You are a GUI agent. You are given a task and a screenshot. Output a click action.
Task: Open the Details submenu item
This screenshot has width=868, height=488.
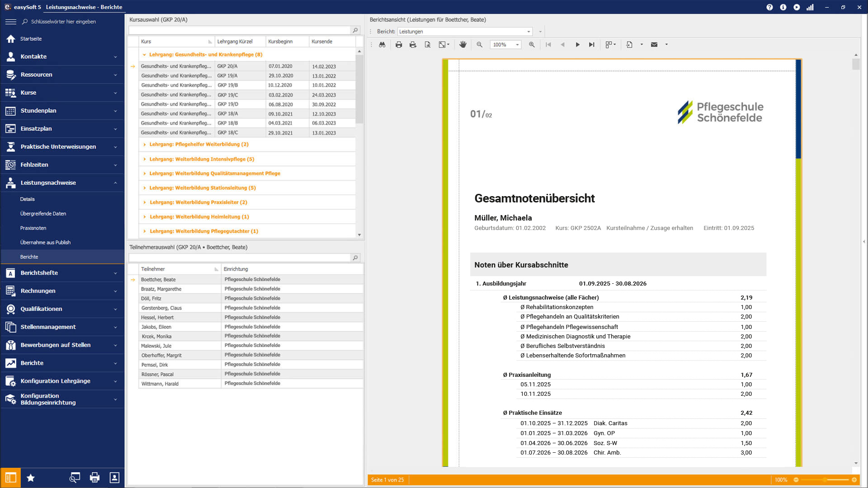pyautogui.click(x=27, y=199)
